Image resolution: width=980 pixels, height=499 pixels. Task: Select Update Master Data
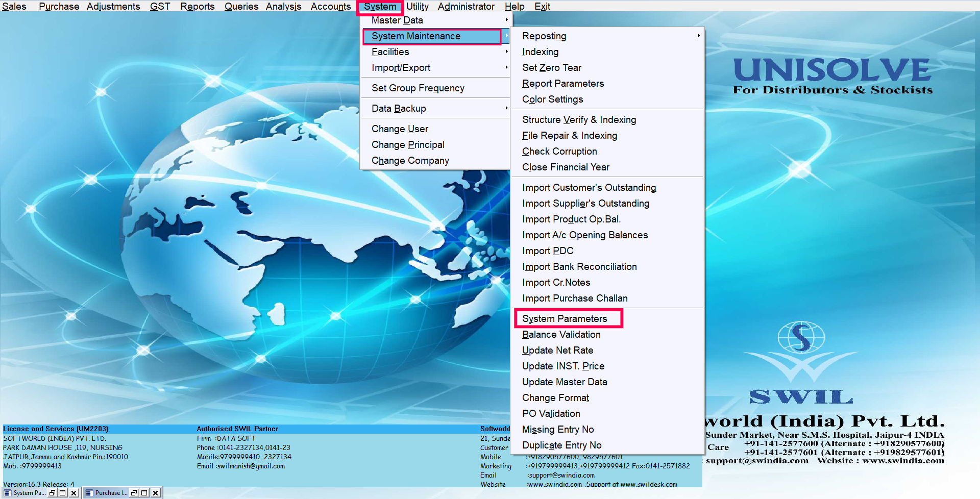(607, 382)
